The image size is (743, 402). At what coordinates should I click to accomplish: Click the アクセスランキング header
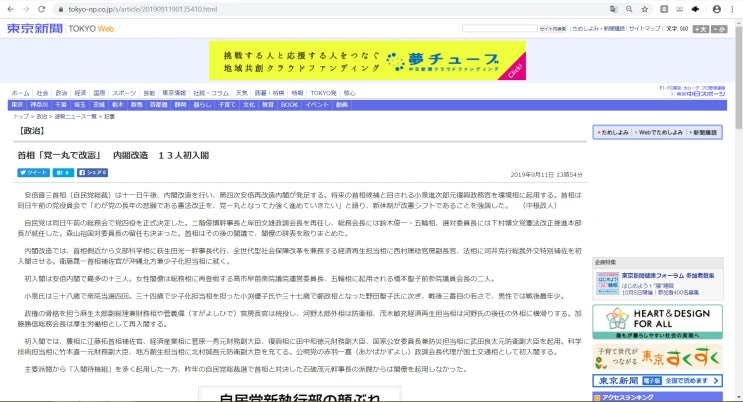[x=658, y=397]
